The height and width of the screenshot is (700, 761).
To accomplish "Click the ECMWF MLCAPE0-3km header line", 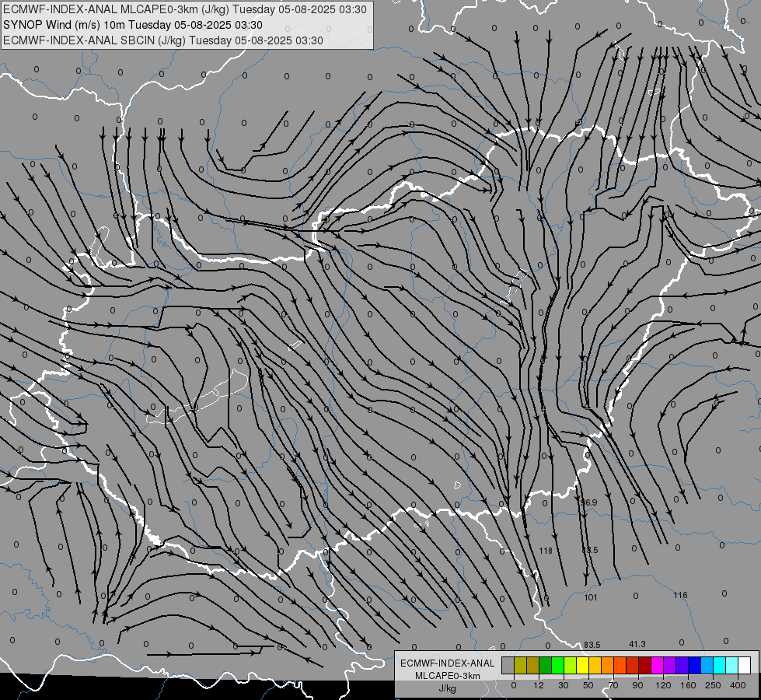I will [185, 9].
